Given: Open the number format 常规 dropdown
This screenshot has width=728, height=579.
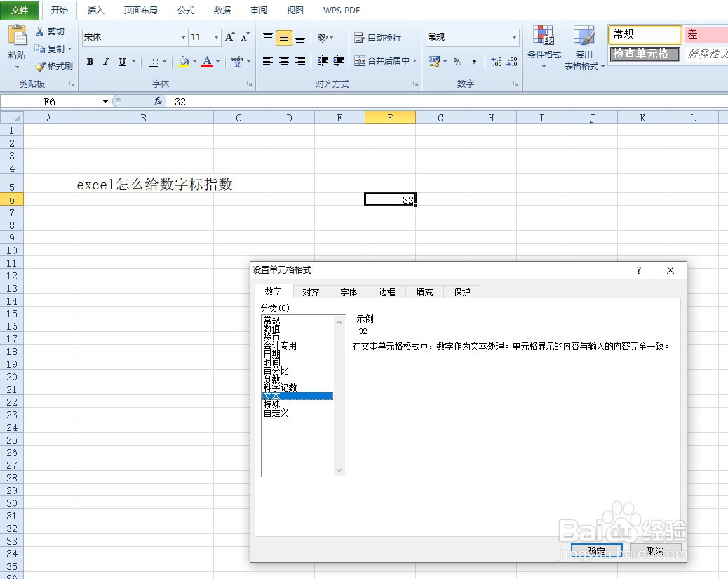Looking at the screenshot, I should [x=514, y=36].
